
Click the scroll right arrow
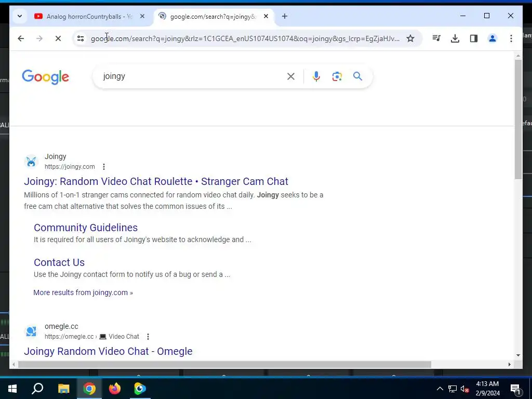pos(509,364)
